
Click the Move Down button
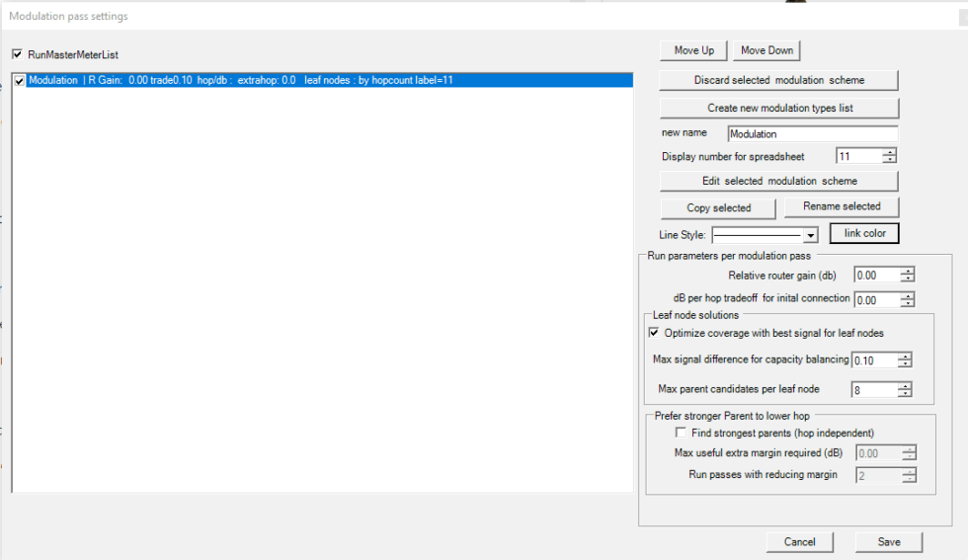(766, 50)
